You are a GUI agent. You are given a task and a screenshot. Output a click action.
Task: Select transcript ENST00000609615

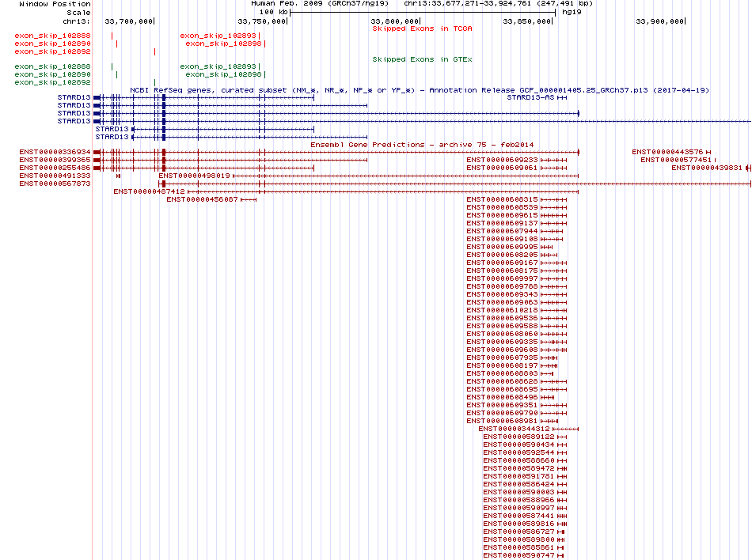[x=502, y=215]
